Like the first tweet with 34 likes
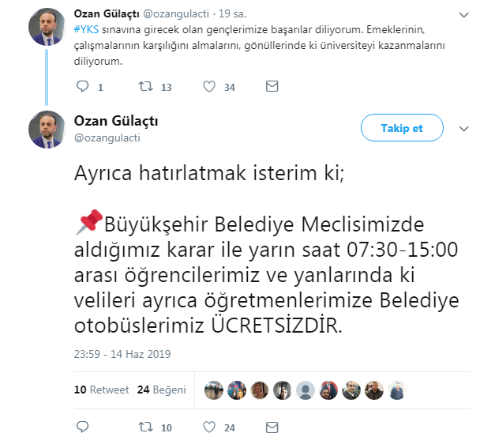This screenshot has height=448, width=495. click(209, 86)
